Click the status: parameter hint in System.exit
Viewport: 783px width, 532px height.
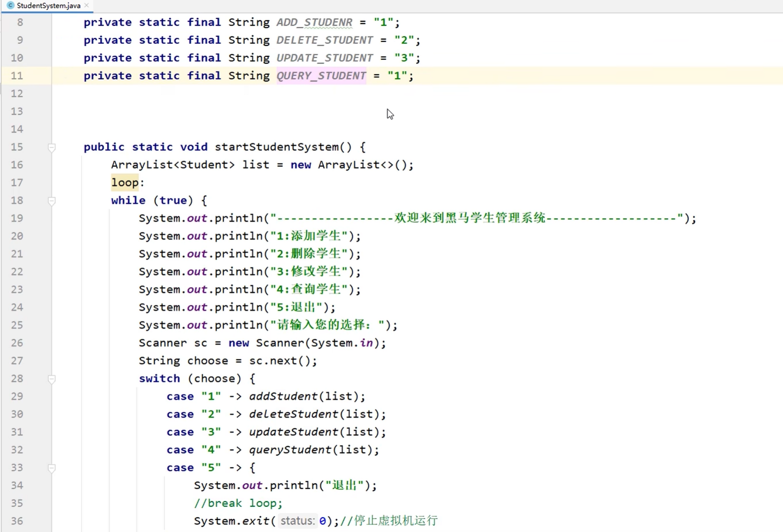[298, 521]
